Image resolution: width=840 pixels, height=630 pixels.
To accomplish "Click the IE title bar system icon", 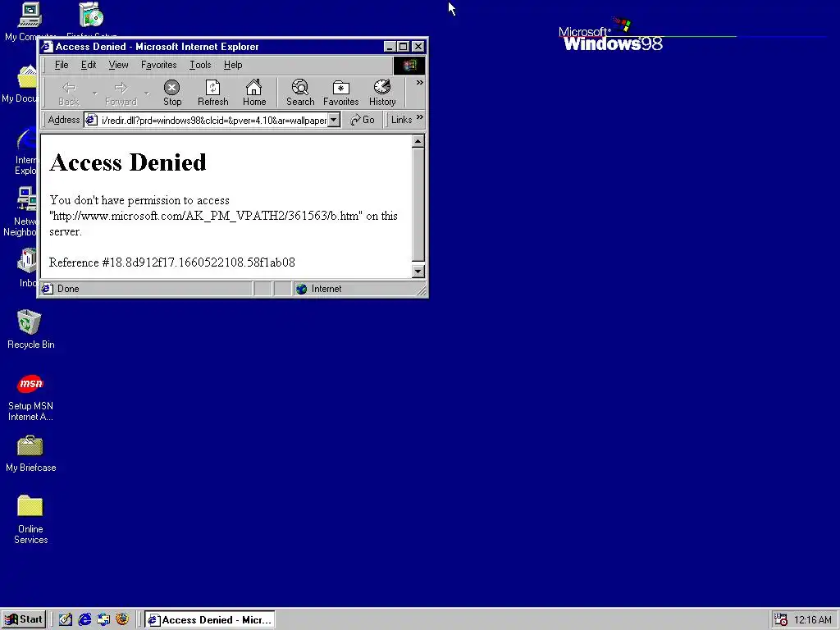I will tap(47, 47).
